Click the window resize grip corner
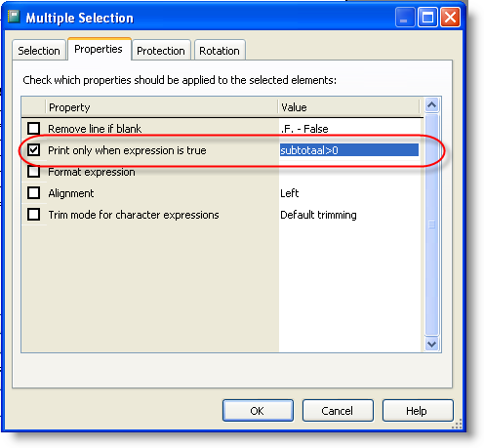484x448 pixels. coord(458,425)
